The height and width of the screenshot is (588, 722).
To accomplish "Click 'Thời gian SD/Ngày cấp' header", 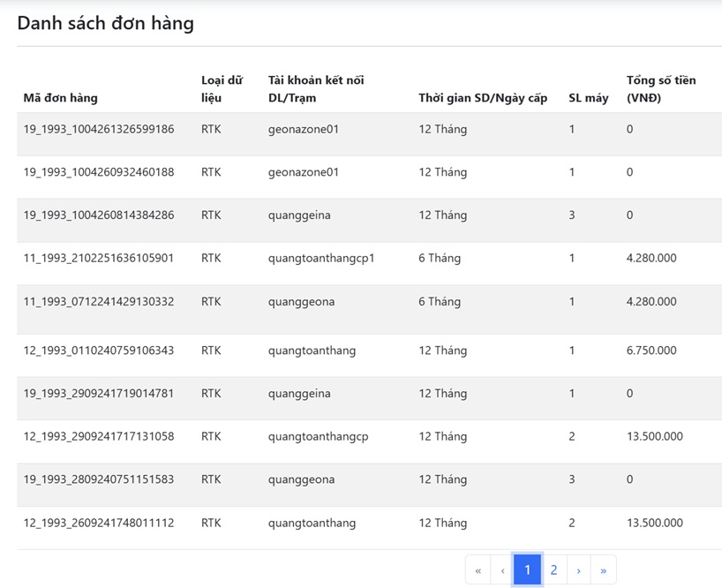I will (x=483, y=98).
